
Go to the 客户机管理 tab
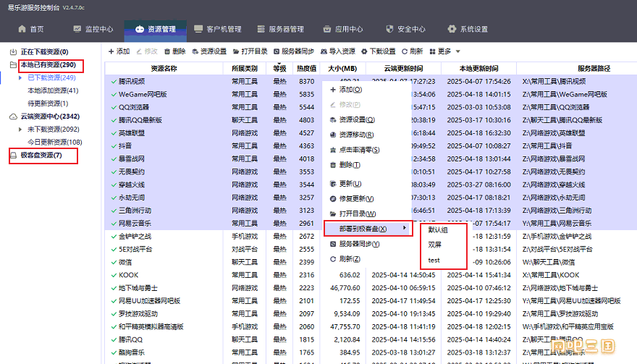218,29
